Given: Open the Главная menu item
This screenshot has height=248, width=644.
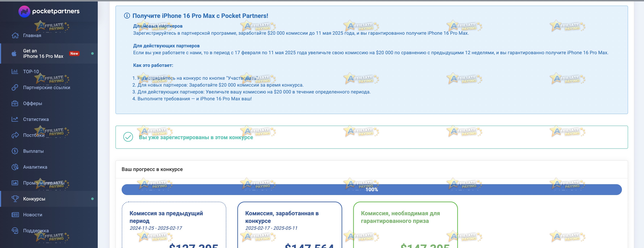Looking at the screenshot, I should tap(49, 35).
